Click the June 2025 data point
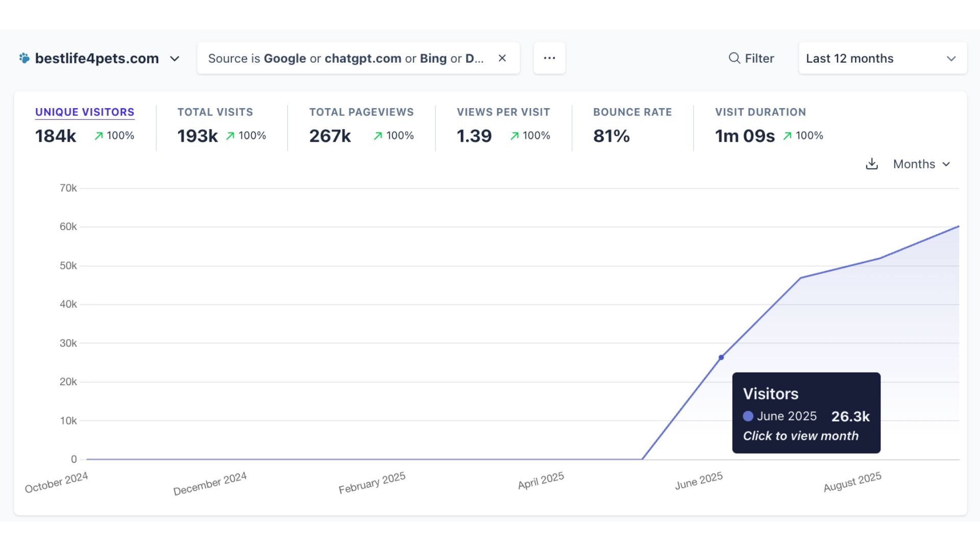980x551 pixels. click(721, 357)
